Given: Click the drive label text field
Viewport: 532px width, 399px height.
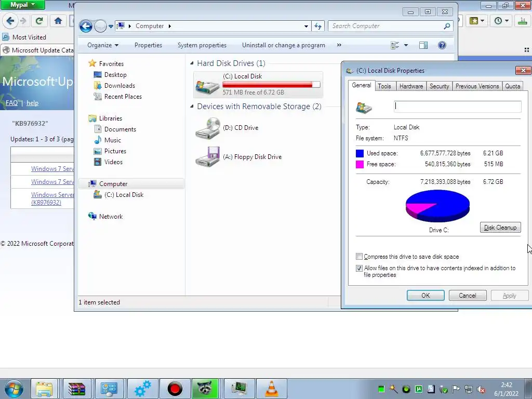Looking at the screenshot, I should [458, 107].
